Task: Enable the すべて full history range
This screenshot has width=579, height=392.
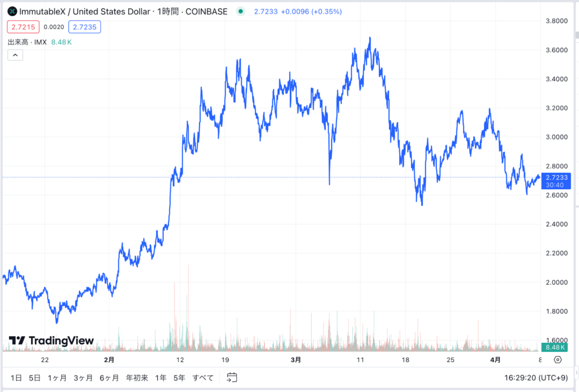Action: 202,377
